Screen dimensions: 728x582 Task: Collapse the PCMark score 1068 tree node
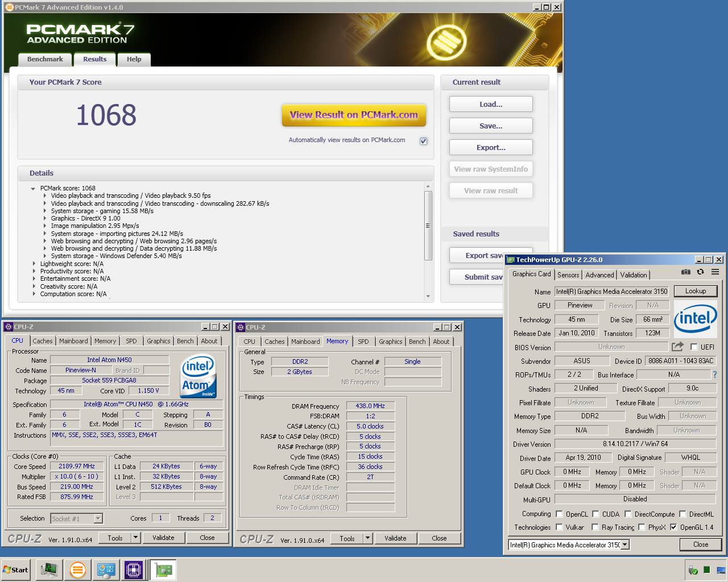point(33,189)
